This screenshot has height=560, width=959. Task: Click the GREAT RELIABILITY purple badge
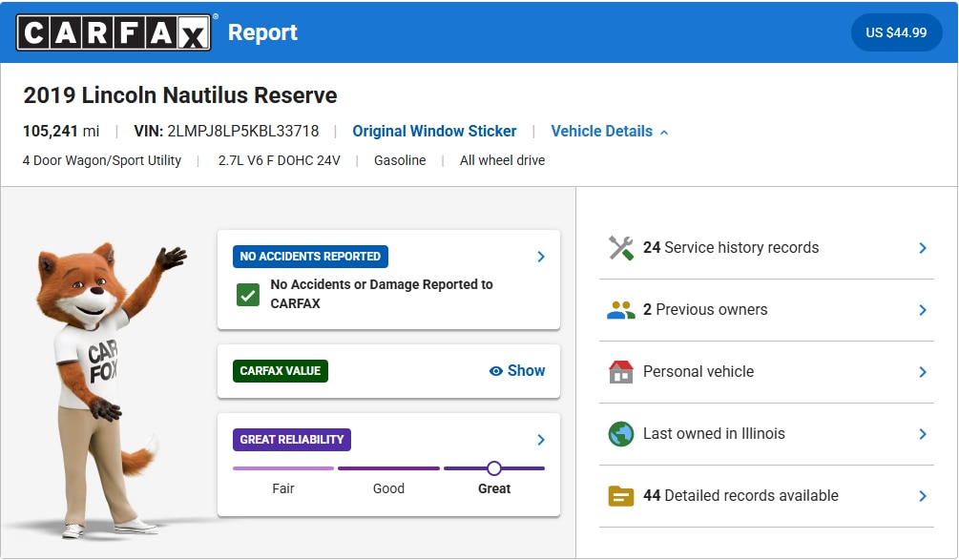coord(292,440)
